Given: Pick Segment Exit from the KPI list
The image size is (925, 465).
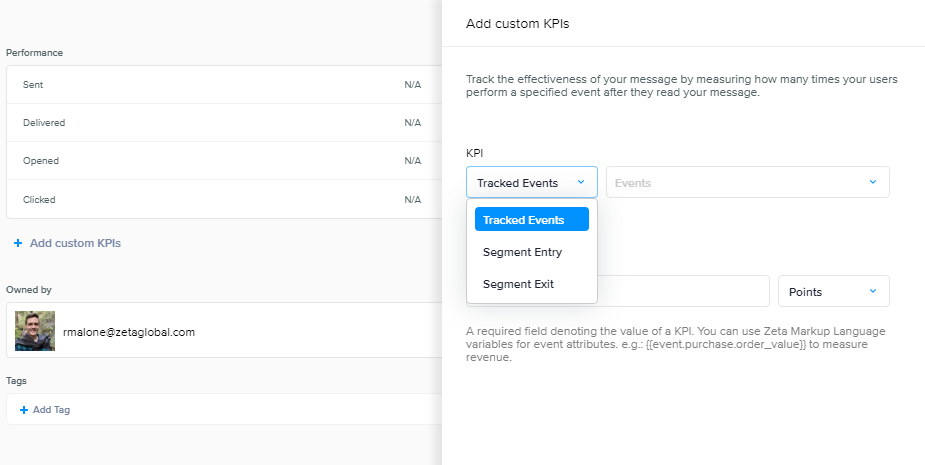Looking at the screenshot, I should (x=518, y=284).
